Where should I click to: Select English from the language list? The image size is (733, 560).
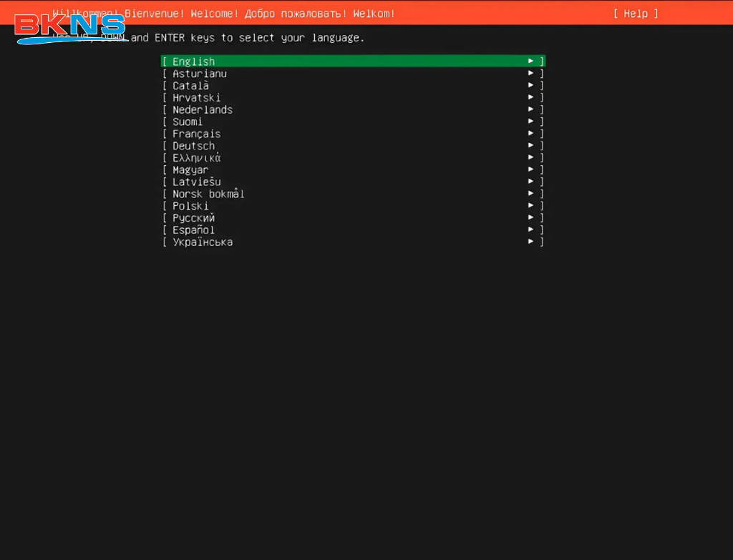click(x=193, y=62)
